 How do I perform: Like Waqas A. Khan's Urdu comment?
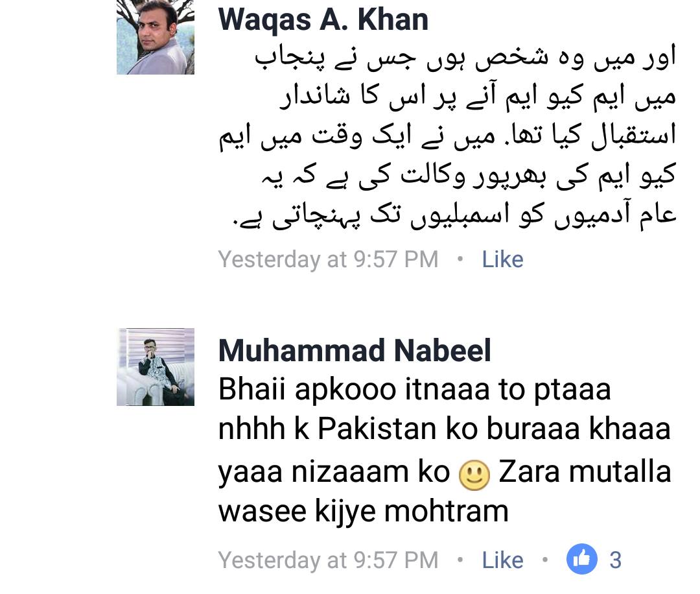[x=502, y=259]
